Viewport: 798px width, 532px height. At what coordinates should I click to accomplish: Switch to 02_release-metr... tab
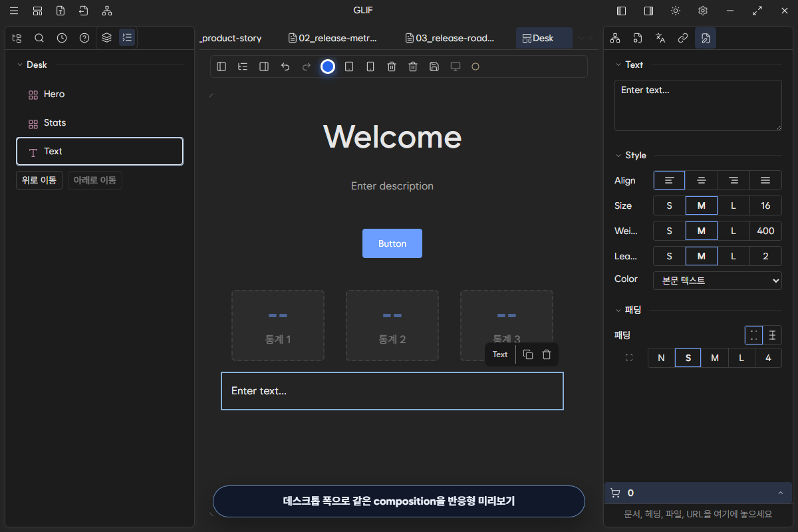click(333, 38)
